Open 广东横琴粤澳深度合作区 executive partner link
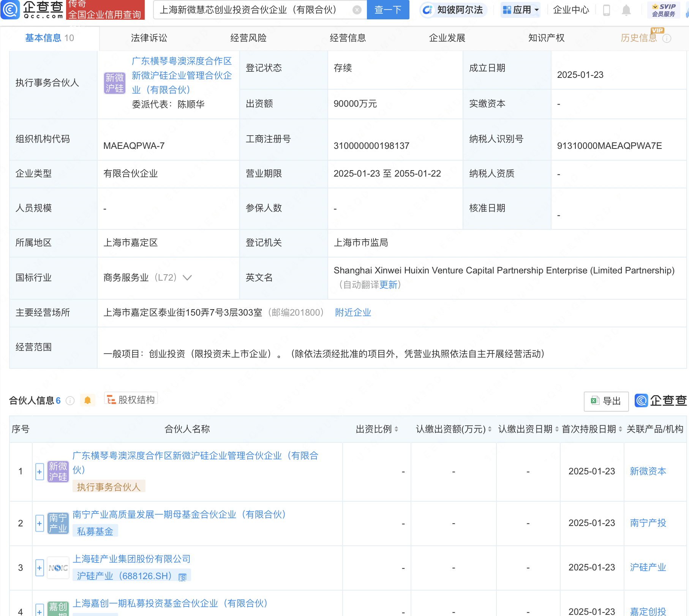 point(182,76)
